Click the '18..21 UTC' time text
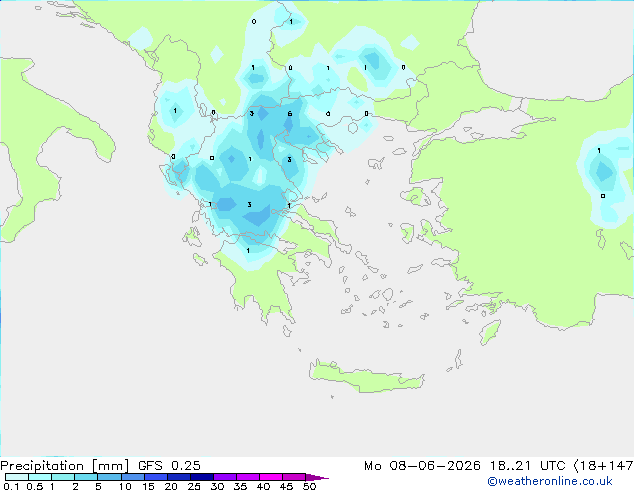This screenshot has height=490, width=634. pos(527,466)
